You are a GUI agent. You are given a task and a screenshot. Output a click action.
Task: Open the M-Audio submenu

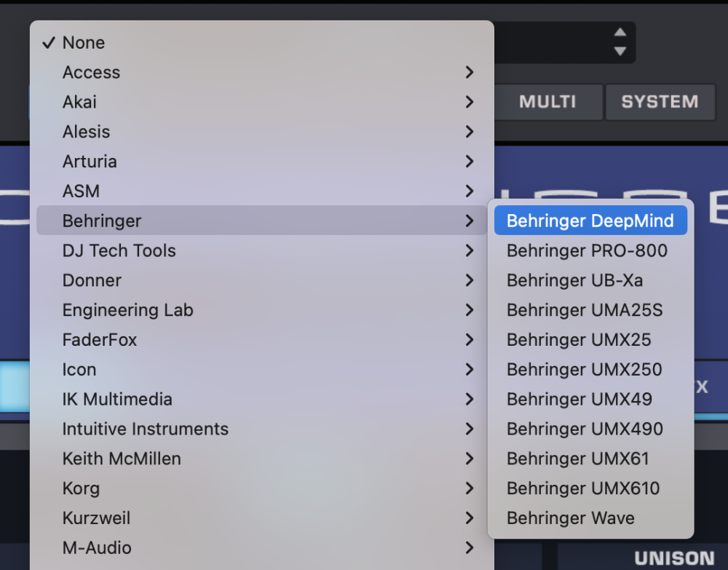97,548
